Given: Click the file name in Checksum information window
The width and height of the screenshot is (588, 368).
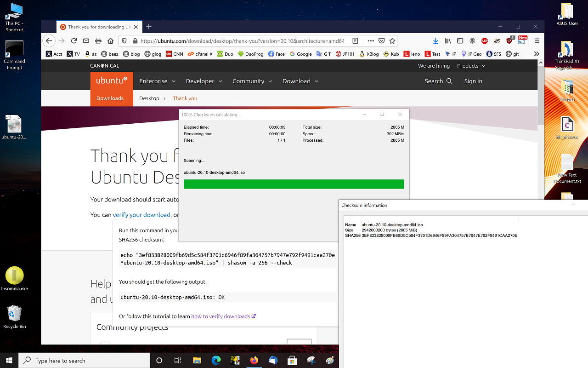Looking at the screenshot, I should click(x=392, y=225).
